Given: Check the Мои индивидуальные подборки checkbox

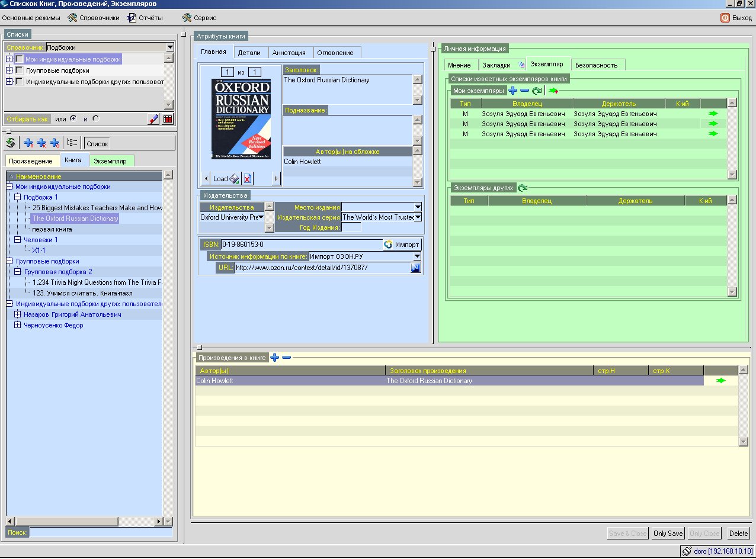Looking at the screenshot, I should point(20,59).
